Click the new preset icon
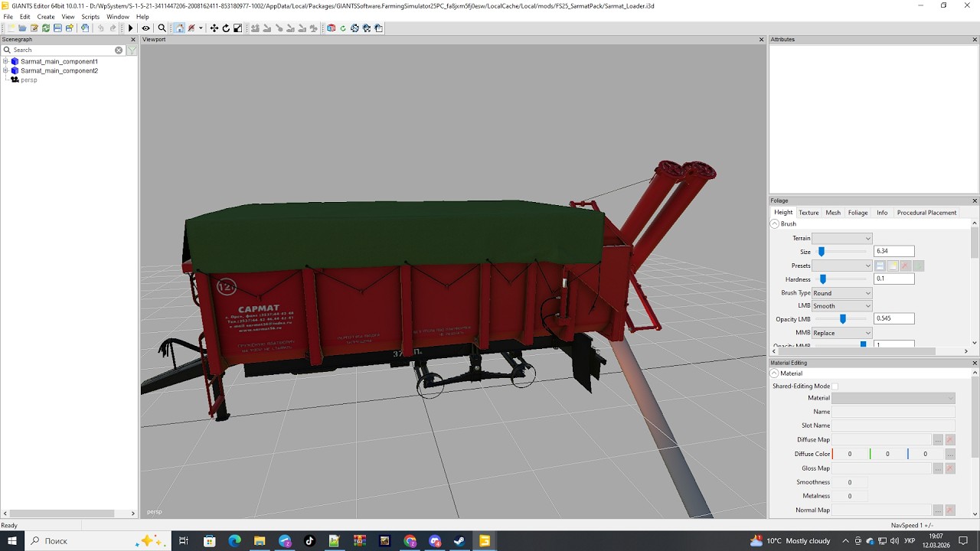This screenshot has width=980, height=551. click(893, 266)
